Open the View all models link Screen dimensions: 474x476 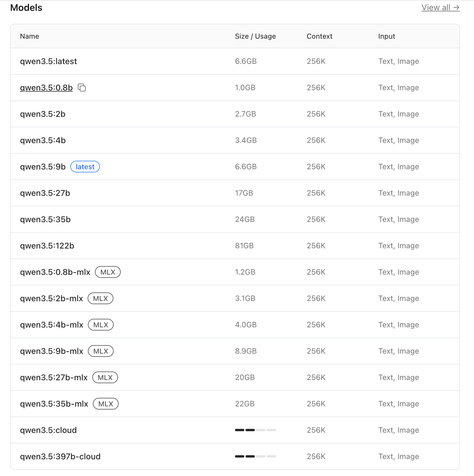click(441, 8)
